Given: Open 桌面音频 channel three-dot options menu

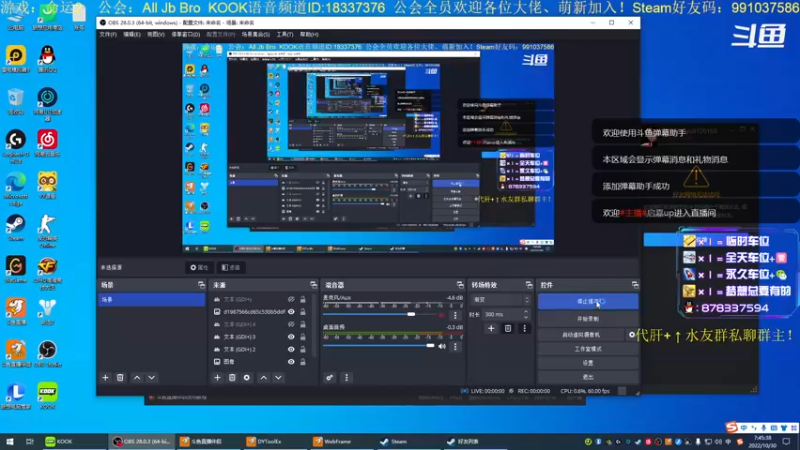Looking at the screenshot, I should point(455,347).
